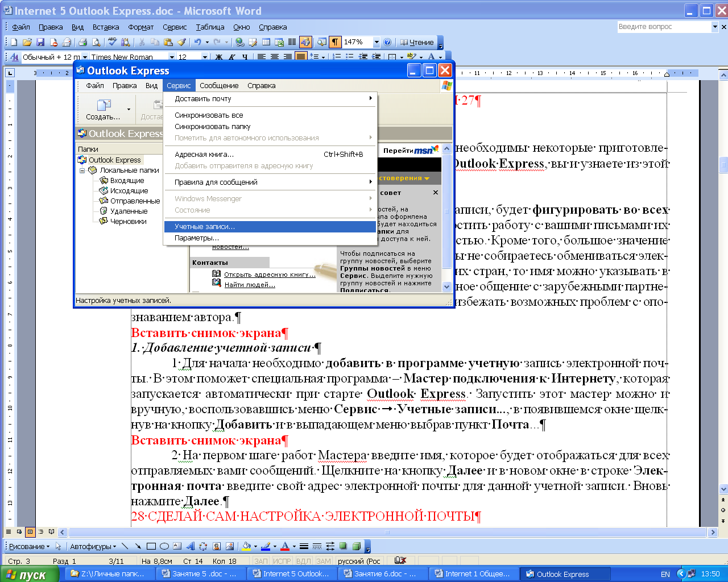Viewport: 728px width, 582px height.
Task: Cut selection with scissors icon
Action: [x=142, y=42]
